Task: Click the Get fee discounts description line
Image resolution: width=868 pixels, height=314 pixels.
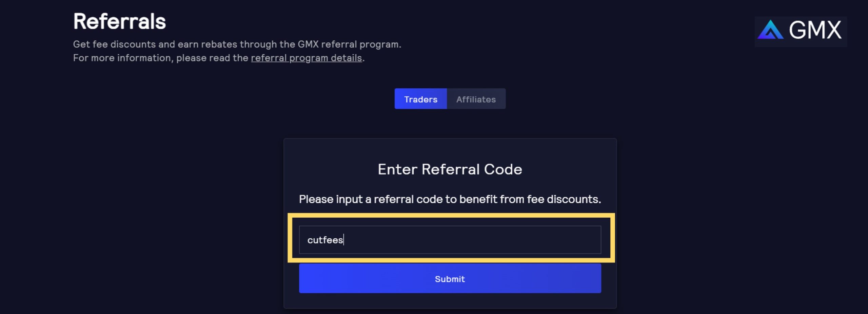Action: pos(237,44)
